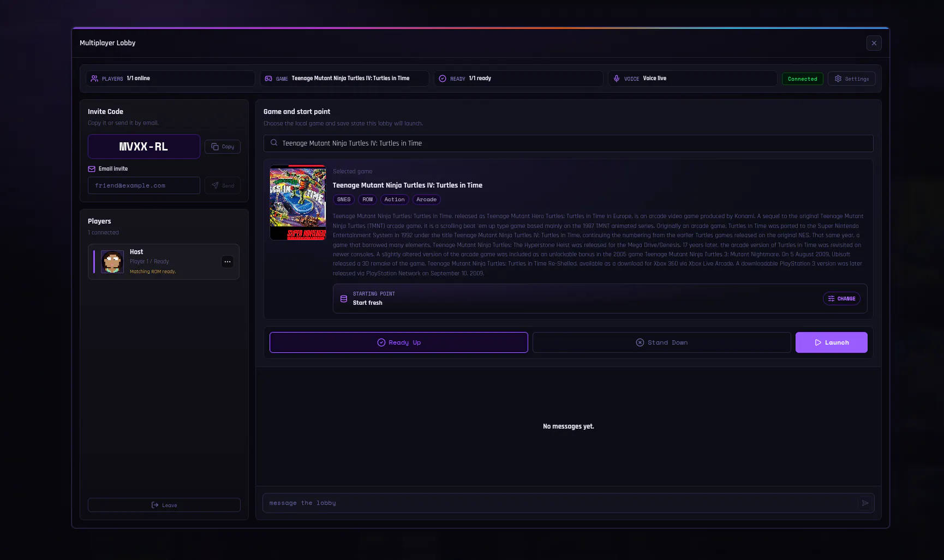Launch the game

tap(831, 342)
